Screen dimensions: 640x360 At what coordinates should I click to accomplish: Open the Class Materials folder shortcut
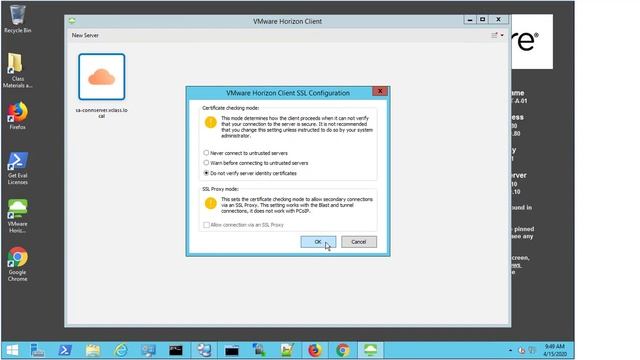click(x=17, y=70)
